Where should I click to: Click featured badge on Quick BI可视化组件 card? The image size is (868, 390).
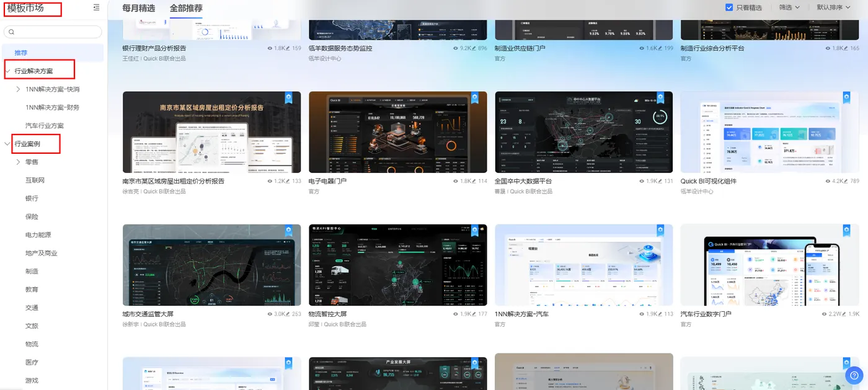click(847, 97)
